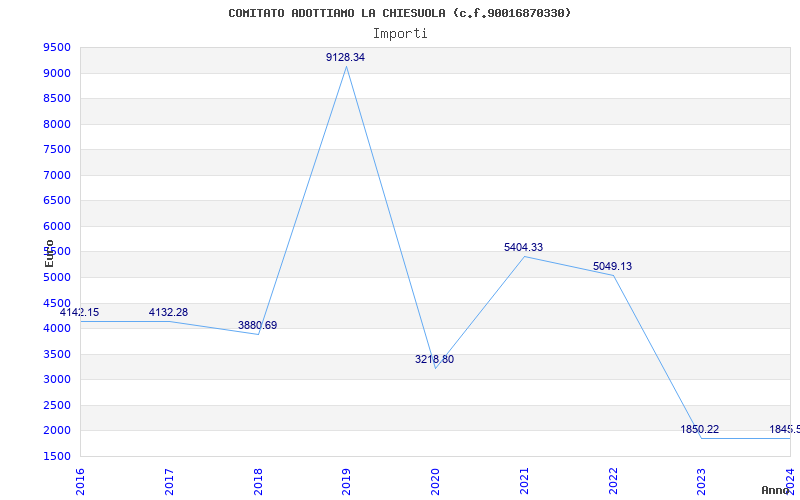Click the 2016 x-axis label
The image size is (800, 500).
pyautogui.click(x=80, y=482)
